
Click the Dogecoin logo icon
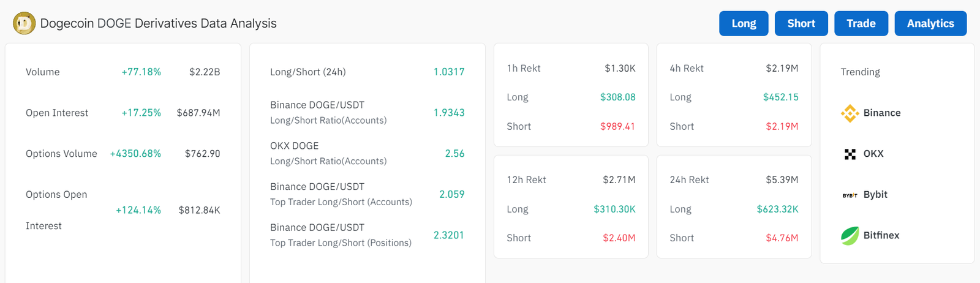pos(24,23)
